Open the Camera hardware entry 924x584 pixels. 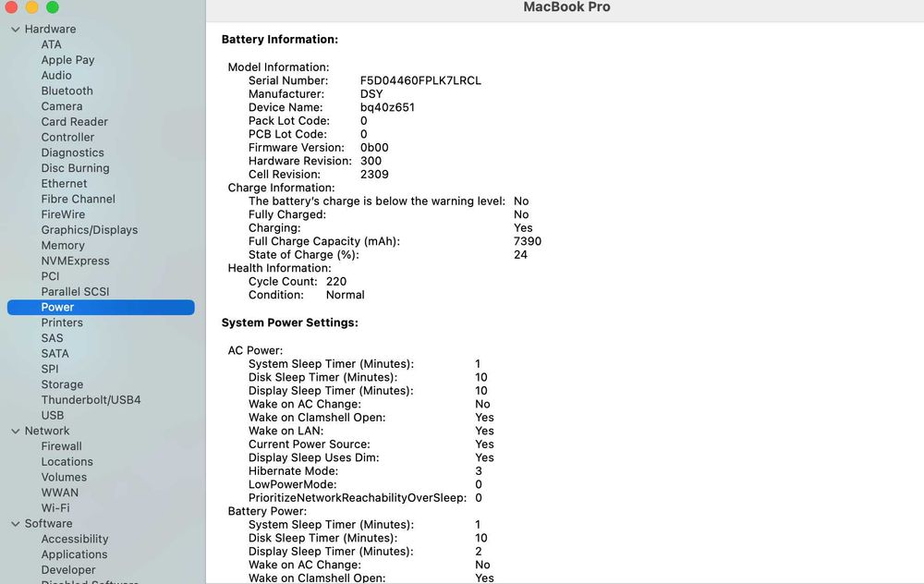tap(62, 106)
